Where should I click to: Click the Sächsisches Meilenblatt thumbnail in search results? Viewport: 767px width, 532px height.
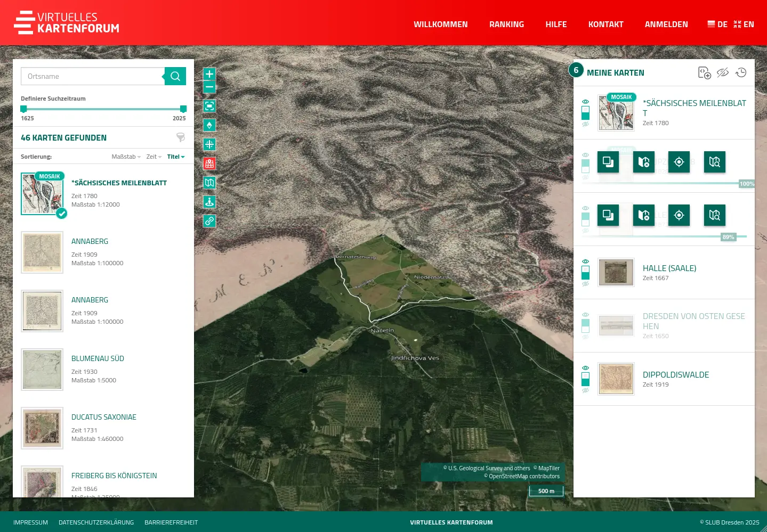[x=42, y=194]
